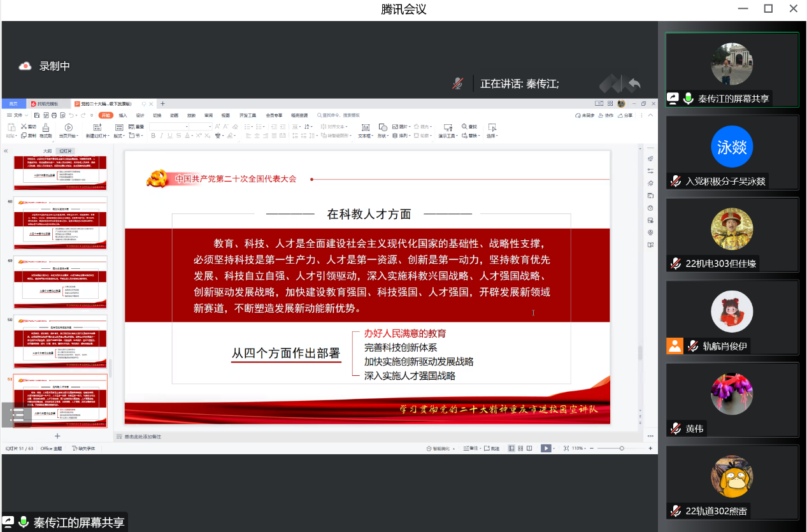Open the 设计 ribbon tab

(140, 115)
